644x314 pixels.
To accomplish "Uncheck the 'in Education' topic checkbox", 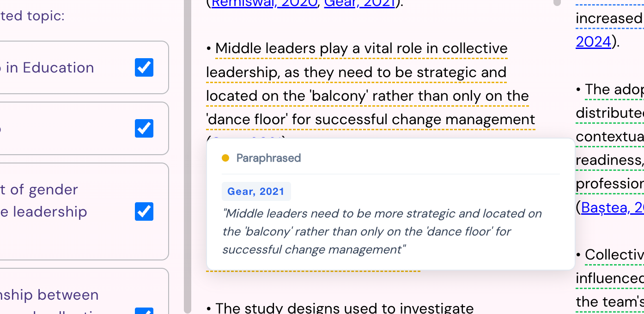I will [x=144, y=67].
